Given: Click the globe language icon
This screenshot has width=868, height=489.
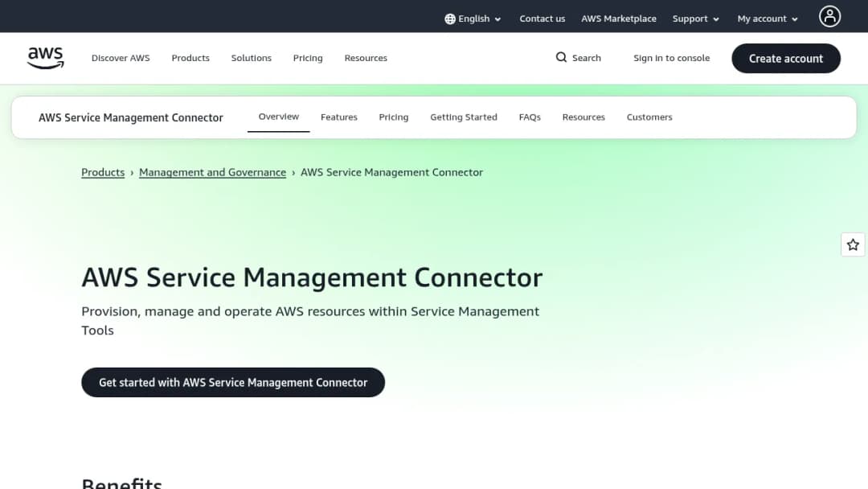Looking at the screenshot, I should coord(449,18).
